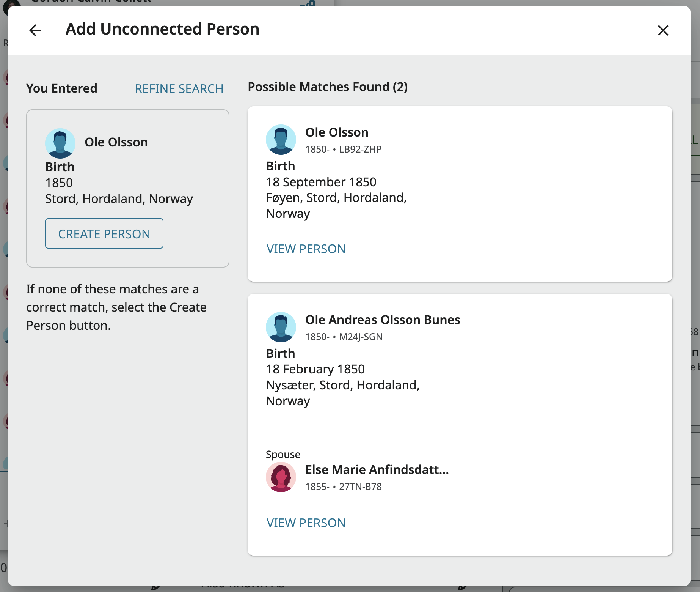This screenshot has width=700, height=592.
Task: Click spouse name Else Marie Anfindsdatt...
Action: (377, 470)
